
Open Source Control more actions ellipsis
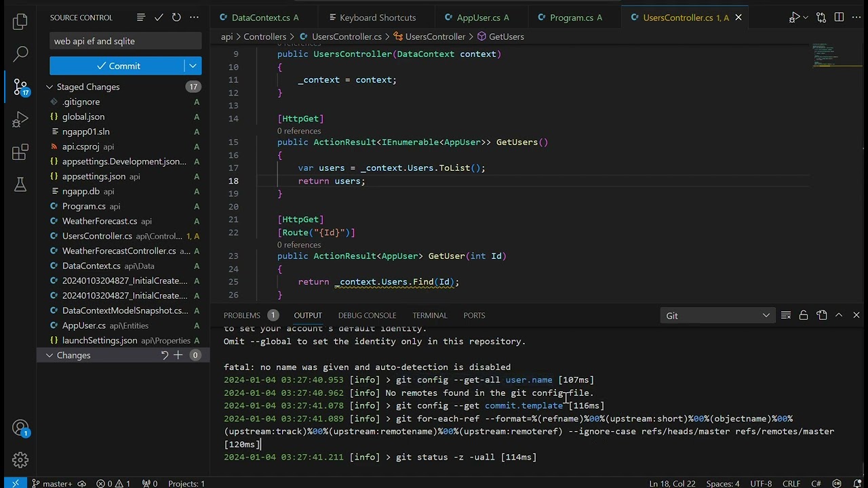coord(194,17)
